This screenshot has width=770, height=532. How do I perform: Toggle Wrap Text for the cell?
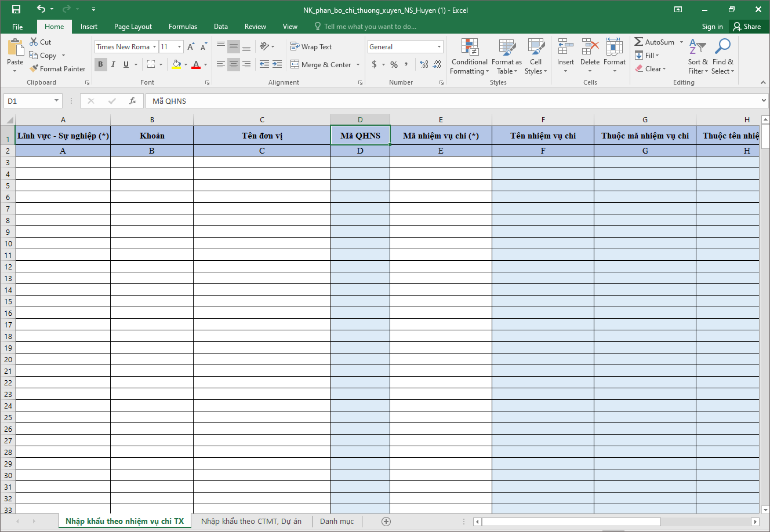[x=311, y=47]
